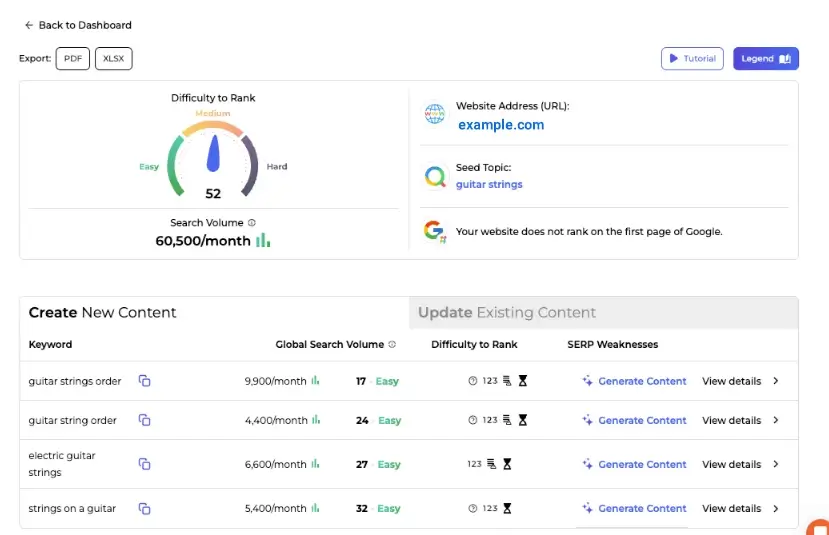Image resolution: width=829 pixels, height=535 pixels.
Task: Open the guitar strings seed topic link
Action: click(x=489, y=185)
